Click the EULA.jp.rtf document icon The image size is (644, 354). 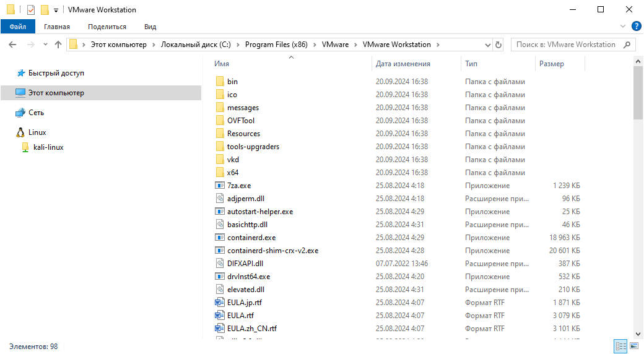click(x=220, y=302)
